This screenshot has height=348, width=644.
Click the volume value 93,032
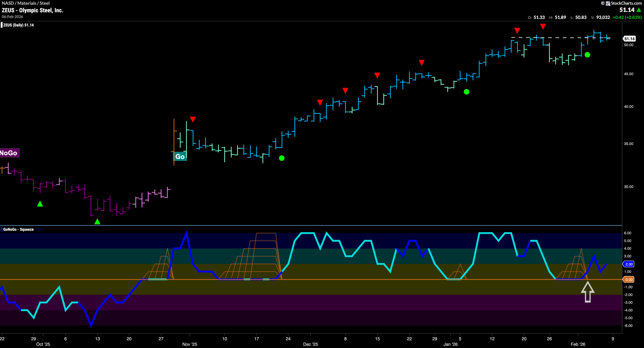[603, 17]
